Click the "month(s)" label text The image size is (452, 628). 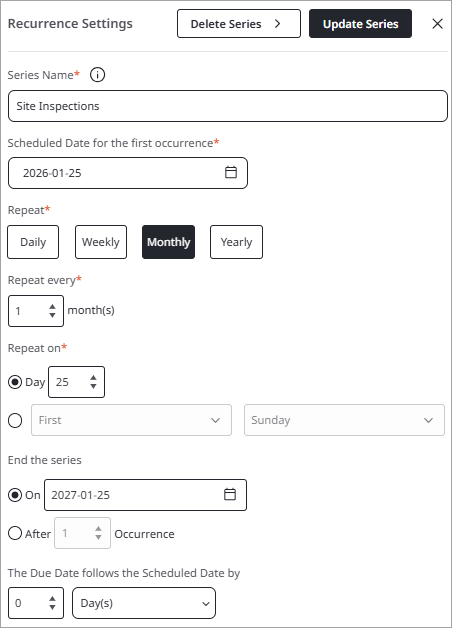91,310
